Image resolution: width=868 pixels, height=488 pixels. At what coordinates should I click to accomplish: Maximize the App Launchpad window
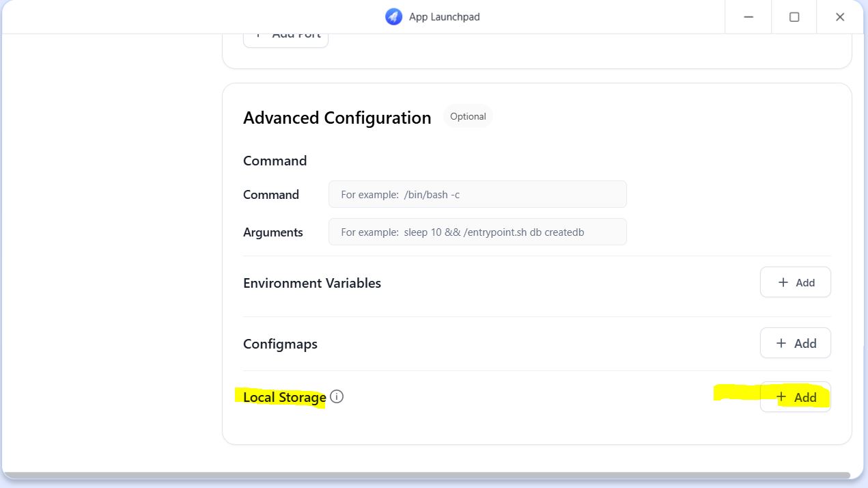pos(794,17)
